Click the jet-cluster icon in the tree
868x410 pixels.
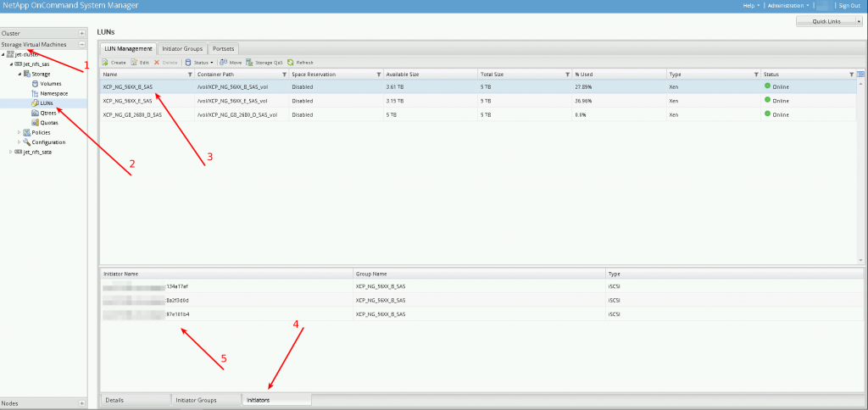(x=10, y=54)
